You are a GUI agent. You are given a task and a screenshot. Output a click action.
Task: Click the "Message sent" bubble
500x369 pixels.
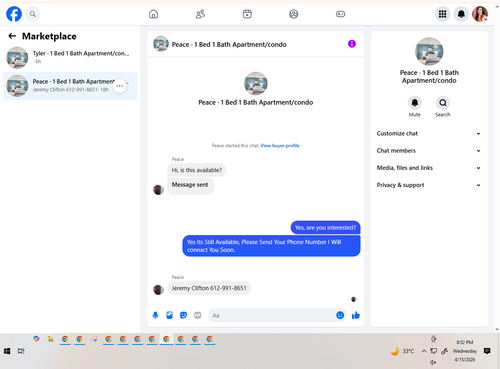click(x=190, y=185)
